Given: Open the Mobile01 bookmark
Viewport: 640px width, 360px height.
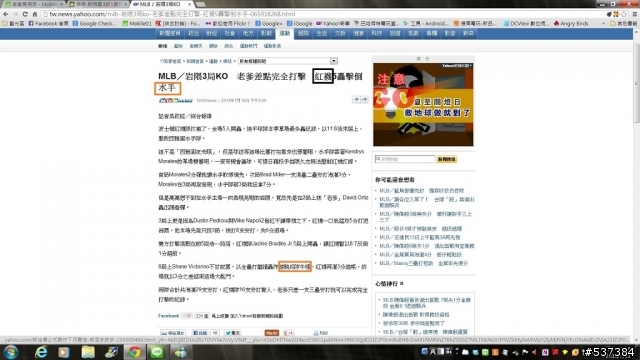Looking at the screenshot, I should 137,24.
